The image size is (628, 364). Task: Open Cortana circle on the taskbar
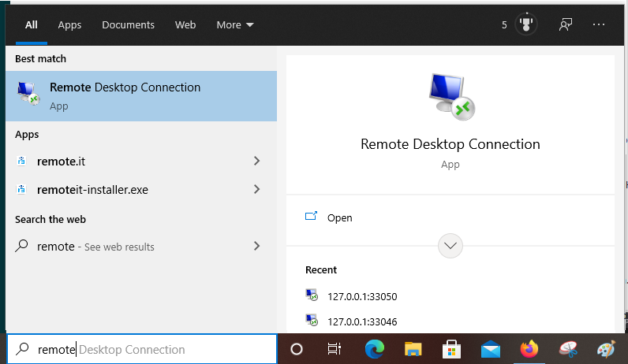(x=297, y=349)
